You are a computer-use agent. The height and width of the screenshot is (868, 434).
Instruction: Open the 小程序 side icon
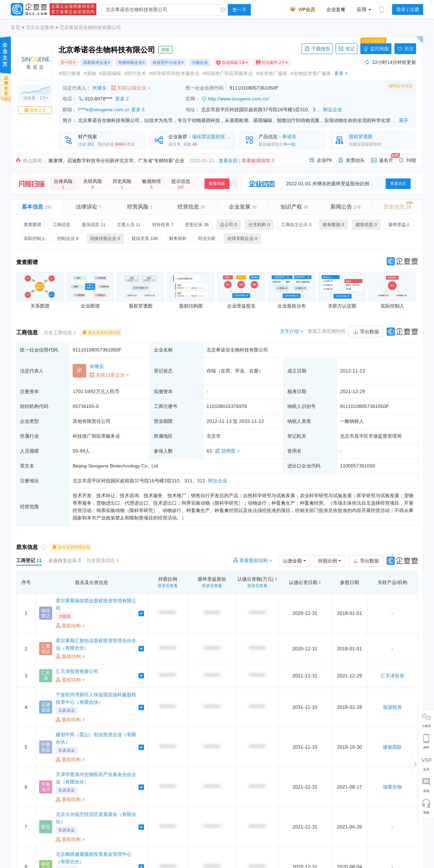426,720
